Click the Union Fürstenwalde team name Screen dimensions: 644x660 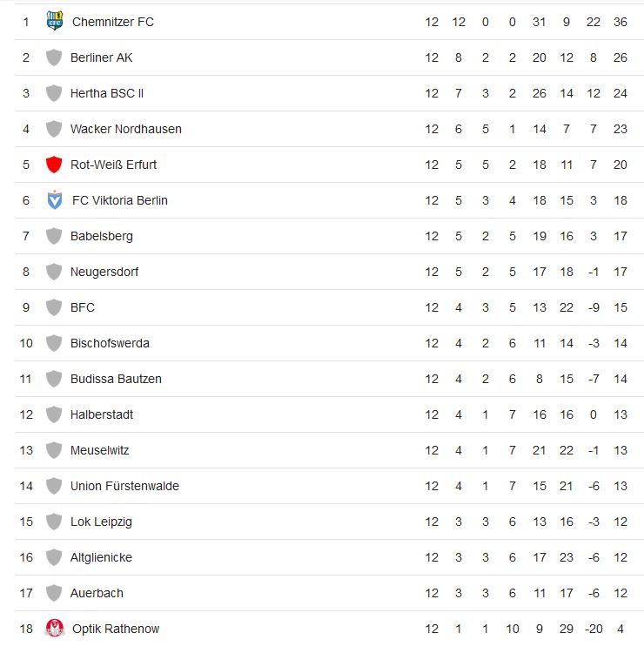click(124, 486)
